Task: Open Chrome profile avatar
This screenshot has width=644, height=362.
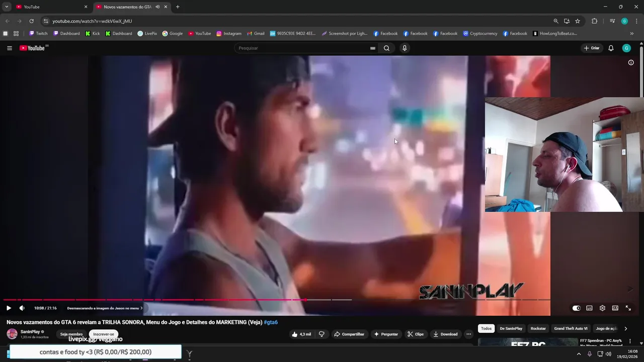Action: coord(624,21)
